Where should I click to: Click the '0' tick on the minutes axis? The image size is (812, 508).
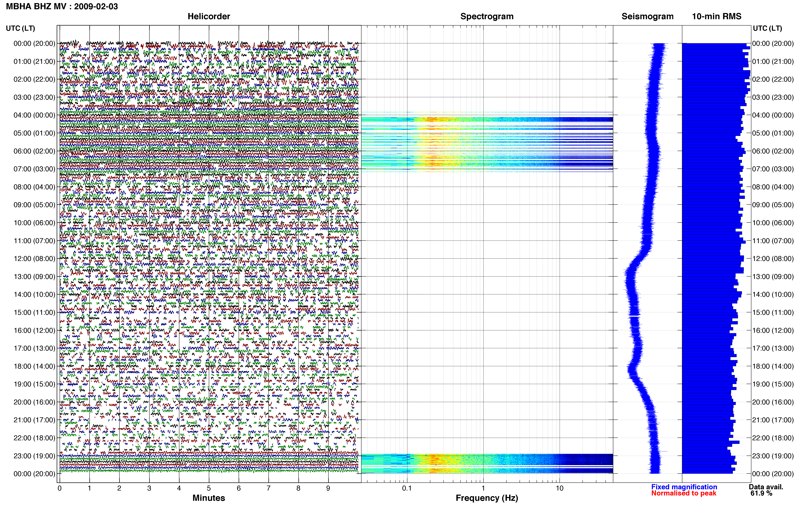pyautogui.click(x=59, y=488)
